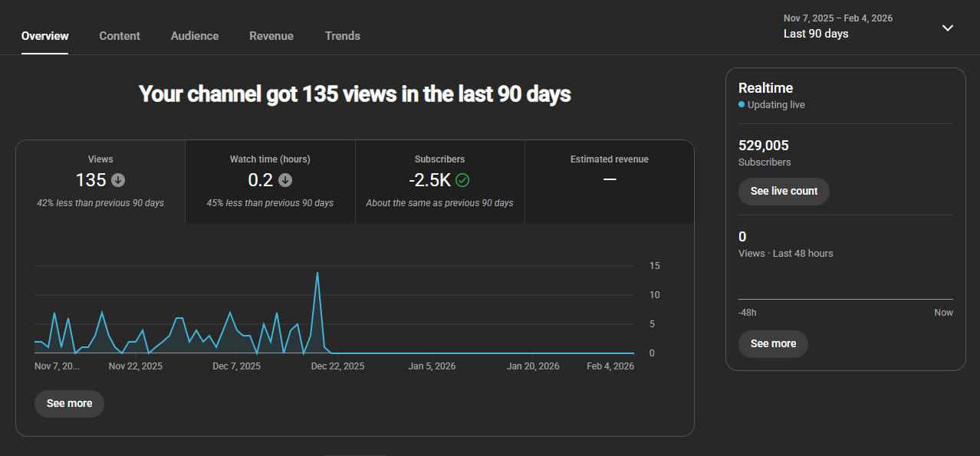
Task: Open the Audience tab
Action: click(195, 36)
